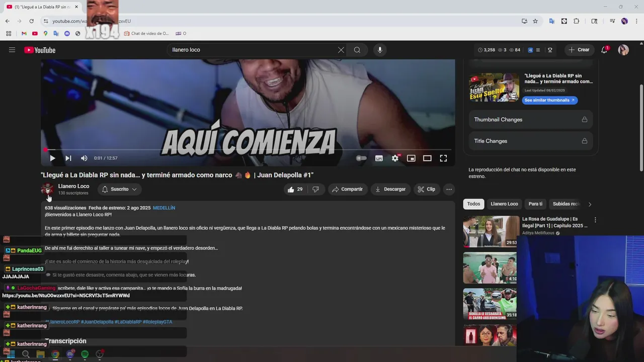Viewport: 644px width, 362px height.
Task: Open Chrome three-dot menu
Action: [636, 21]
